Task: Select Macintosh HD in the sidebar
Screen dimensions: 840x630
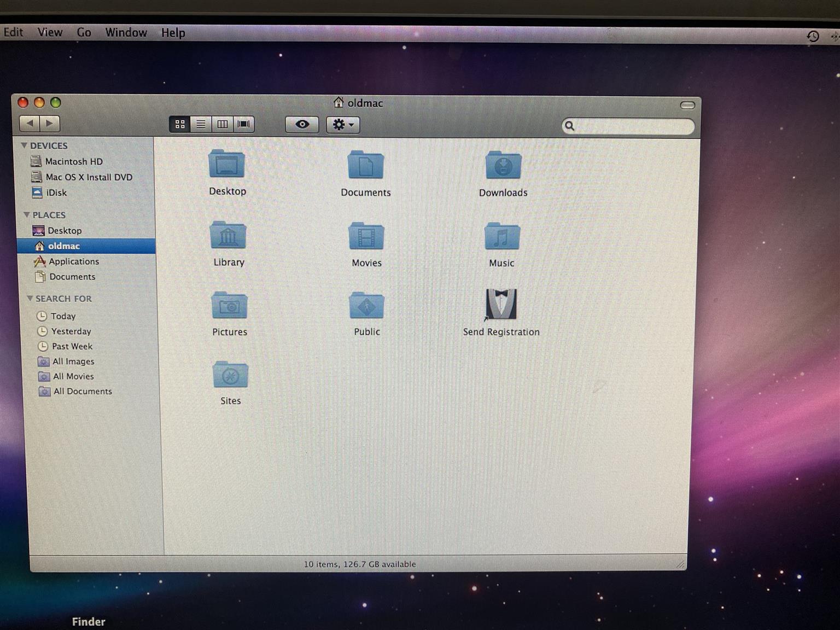Action: (x=74, y=161)
